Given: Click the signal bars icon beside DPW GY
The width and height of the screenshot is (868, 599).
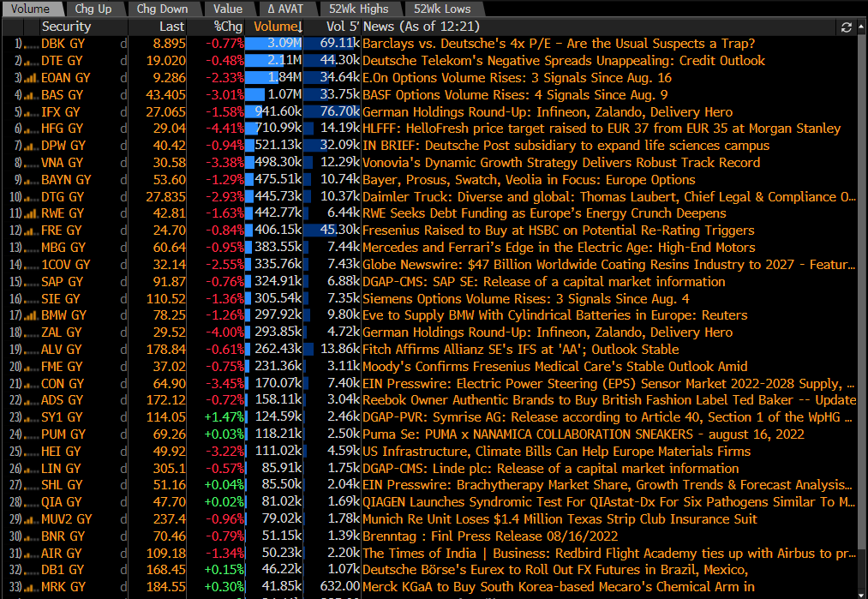Looking at the screenshot, I should (x=32, y=147).
